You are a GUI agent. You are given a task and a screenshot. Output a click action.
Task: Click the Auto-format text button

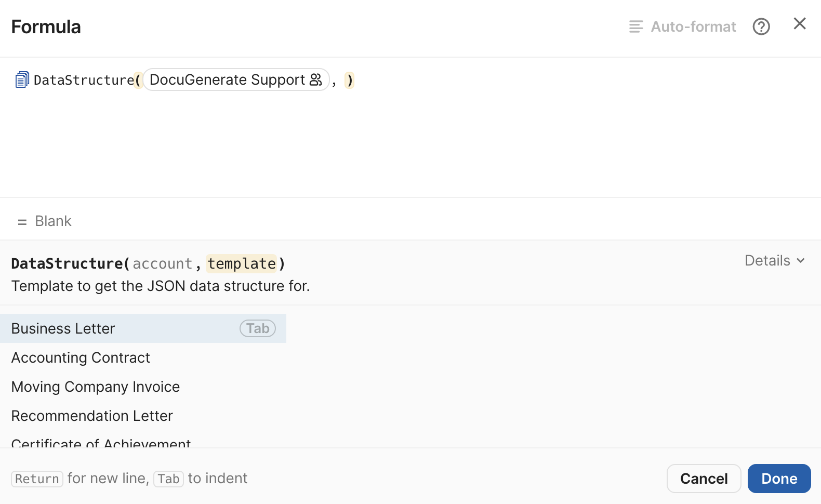pyautogui.click(x=693, y=26)
